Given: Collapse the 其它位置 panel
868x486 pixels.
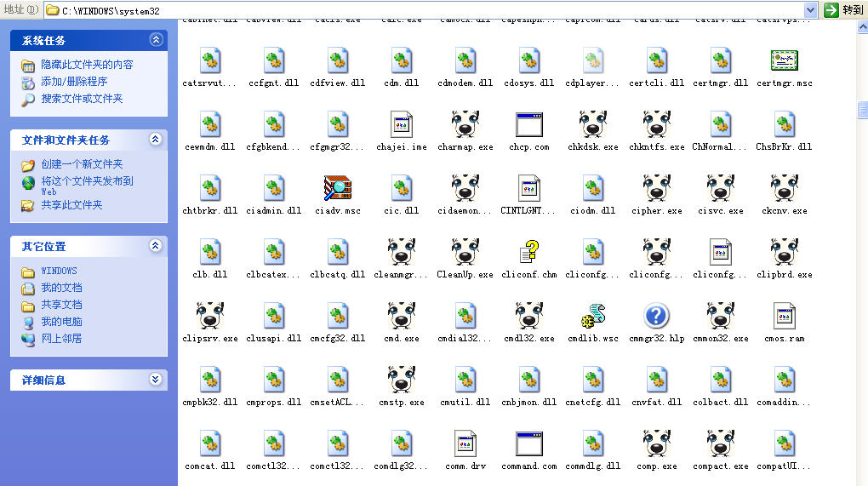Looking at the screenshot, I should point(156,245).
